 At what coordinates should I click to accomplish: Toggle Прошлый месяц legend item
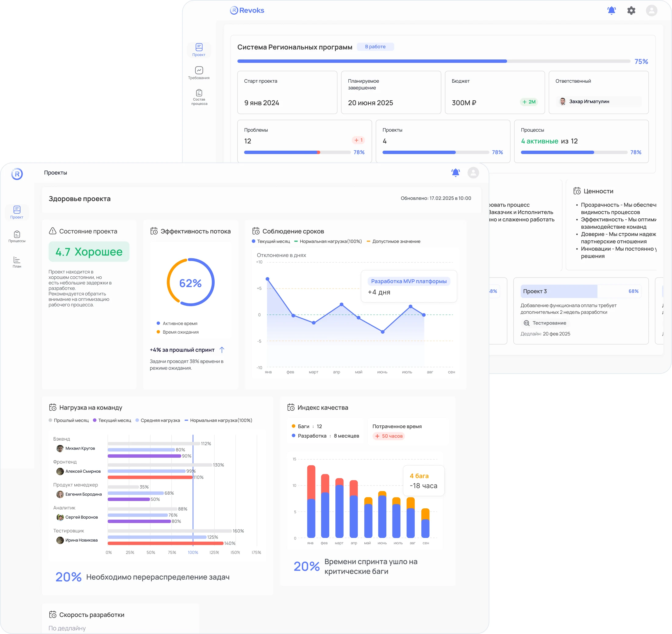(x=69, y=420)
